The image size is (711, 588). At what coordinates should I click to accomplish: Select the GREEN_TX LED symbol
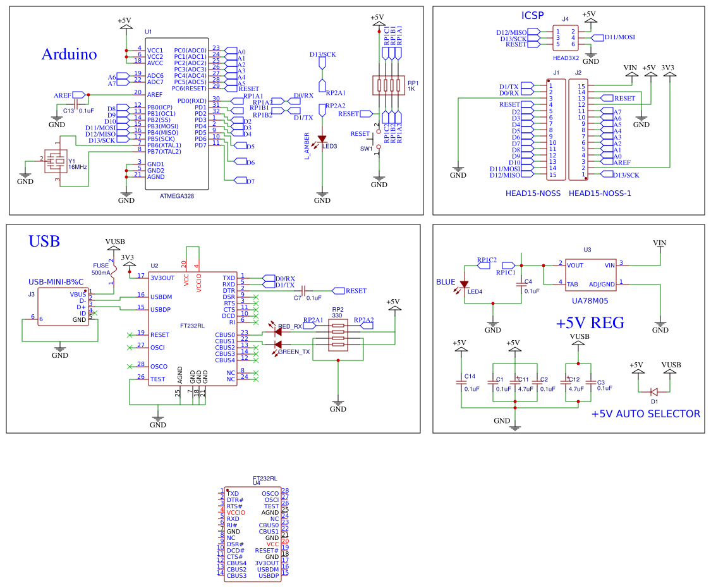click(x=278, y=345)
